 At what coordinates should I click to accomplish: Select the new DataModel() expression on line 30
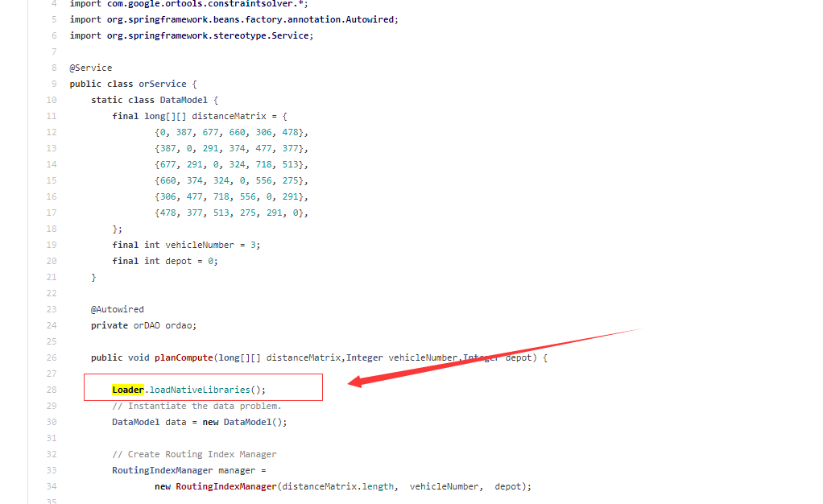242,422
